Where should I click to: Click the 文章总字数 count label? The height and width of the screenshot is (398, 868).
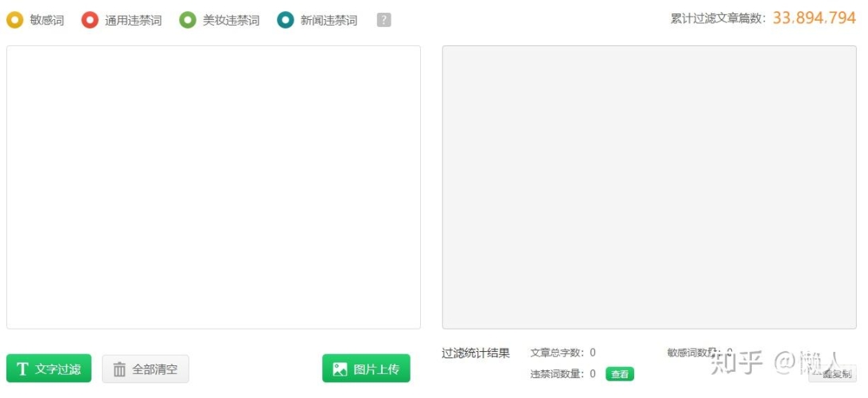coord(562,353)
